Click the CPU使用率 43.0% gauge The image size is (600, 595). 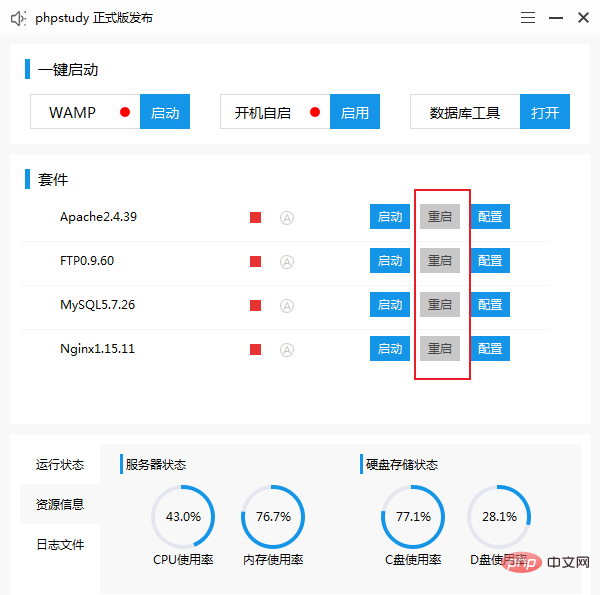click(x=183, y=517)
